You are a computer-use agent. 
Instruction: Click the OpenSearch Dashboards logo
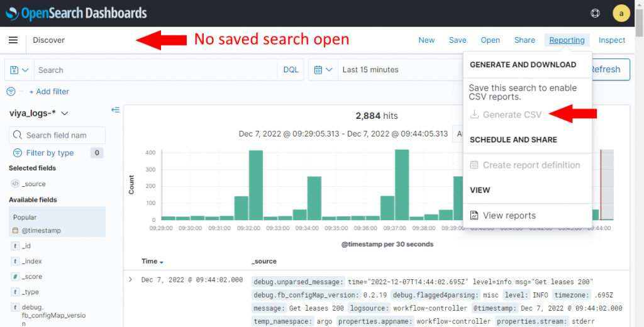click(76, 13)
